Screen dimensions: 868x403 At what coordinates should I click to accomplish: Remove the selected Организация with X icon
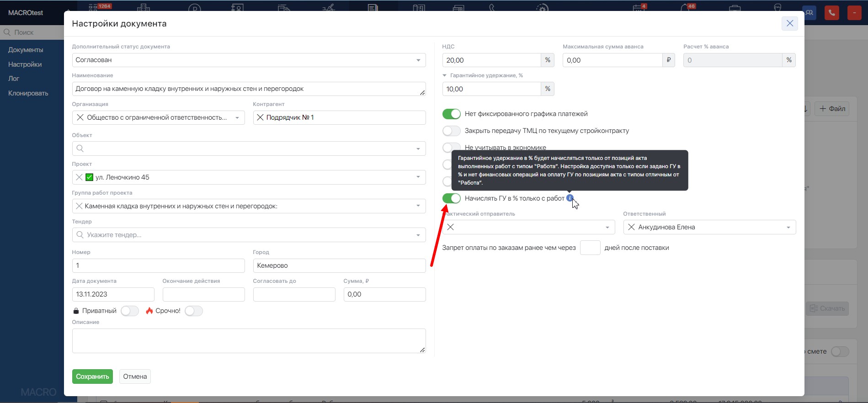tap(80, 117)
